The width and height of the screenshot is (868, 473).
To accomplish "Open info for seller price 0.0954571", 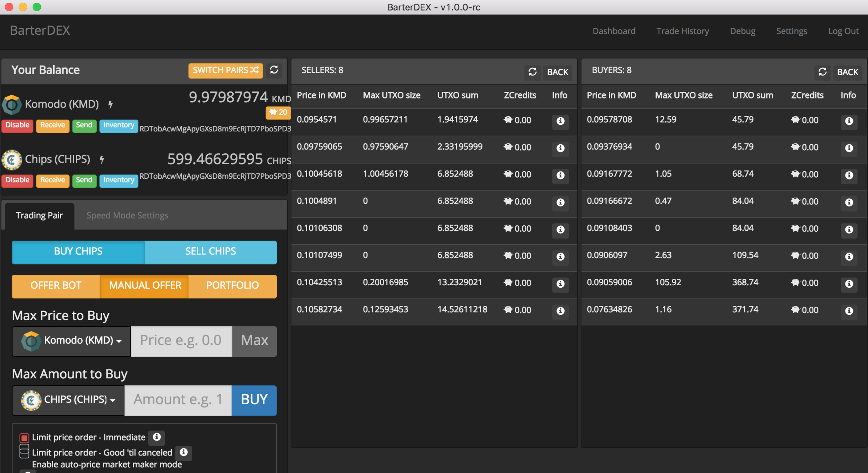I will tap(560, 121).
